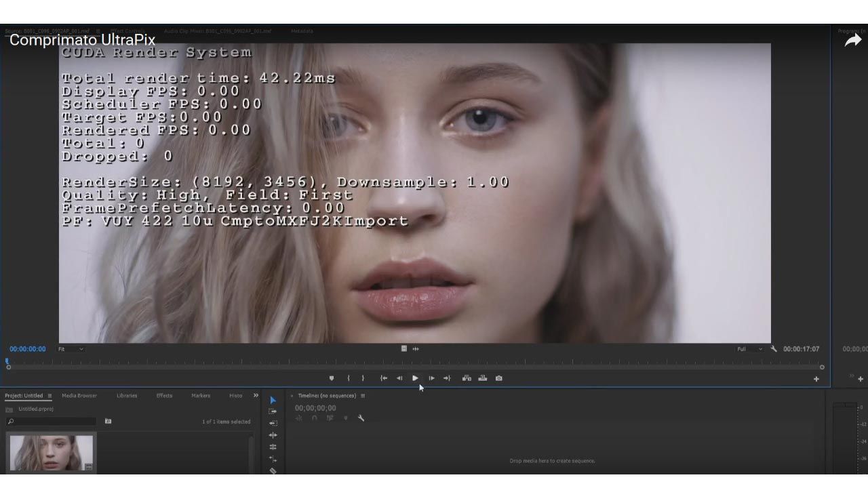
Task: Open the Full playback resolution dropdown
Action: tap(749, 349)
